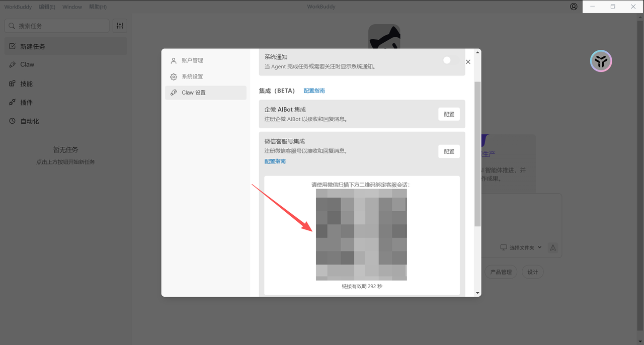Screen dimensions: 644x345
Task: Open the 技能 section in the sidebar
Action: point(65,83)
